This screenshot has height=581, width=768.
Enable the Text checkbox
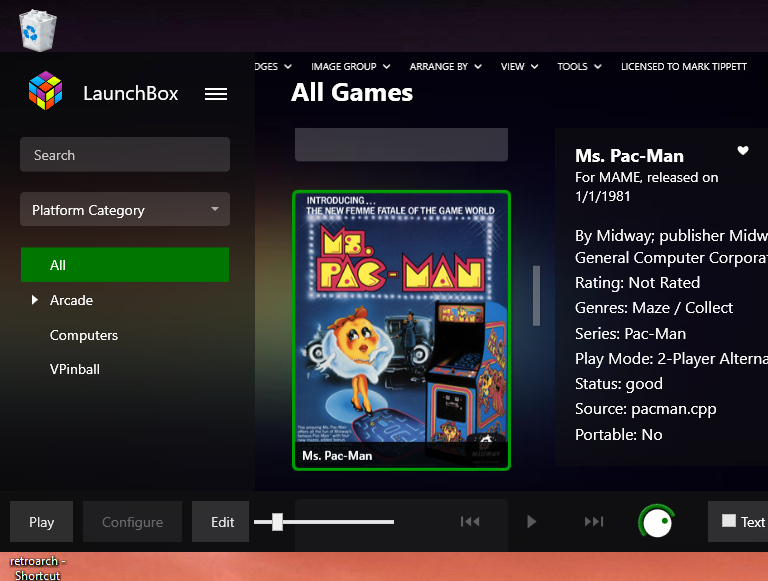729,520
